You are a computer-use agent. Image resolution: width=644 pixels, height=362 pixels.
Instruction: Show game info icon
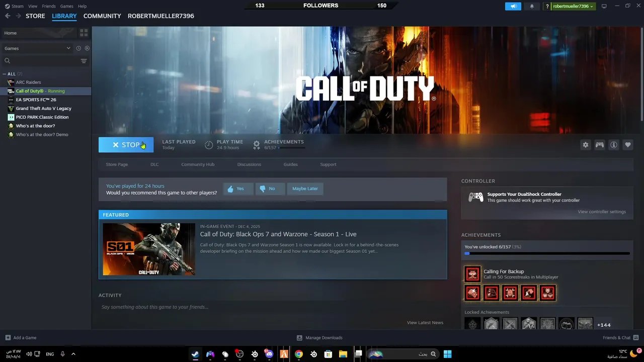click(x=614, y=145)
